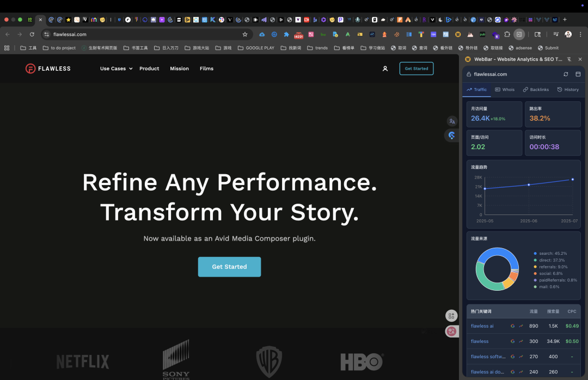Screen dimensions: 588x380
Task: Open Chrome's three-dot menu
Action: (580, 34)
